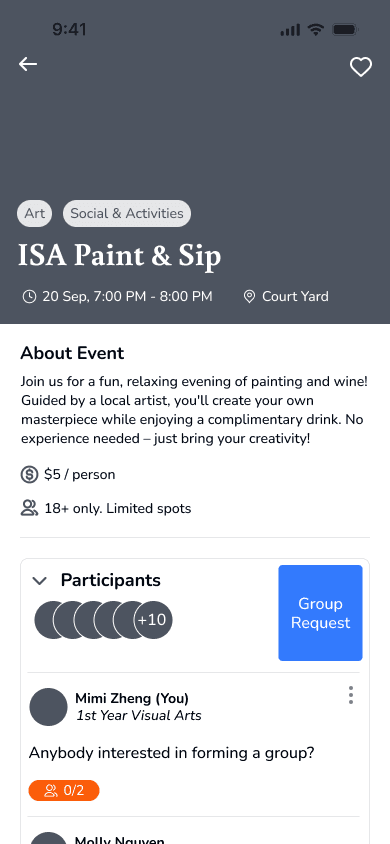This screenshot has height=844, width=390.
Task: Open Mimi Zheng (You) profile name
Action: pos(132,699)
